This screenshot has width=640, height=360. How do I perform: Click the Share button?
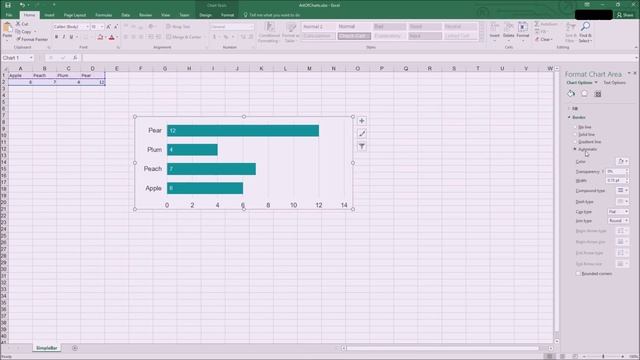click(625, 15)
